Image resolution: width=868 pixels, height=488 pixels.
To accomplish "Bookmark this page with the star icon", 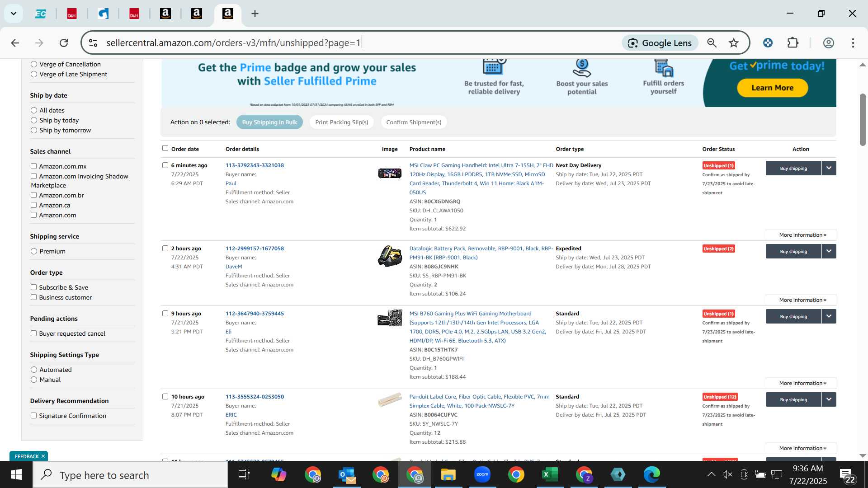I will coord(733,43).
